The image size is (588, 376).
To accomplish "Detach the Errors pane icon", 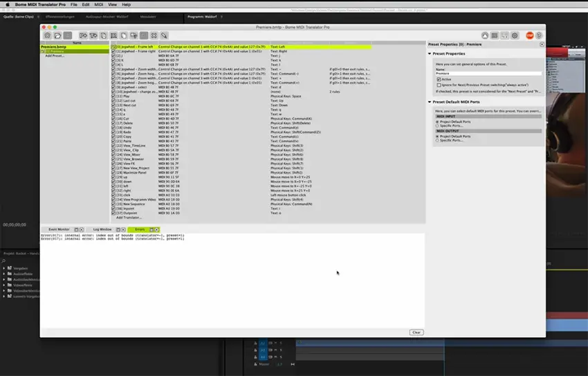I will click(x=151, y=229).
